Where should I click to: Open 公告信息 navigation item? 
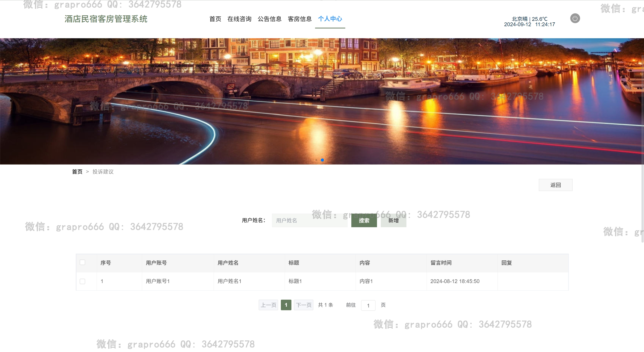tap(270, 19)
